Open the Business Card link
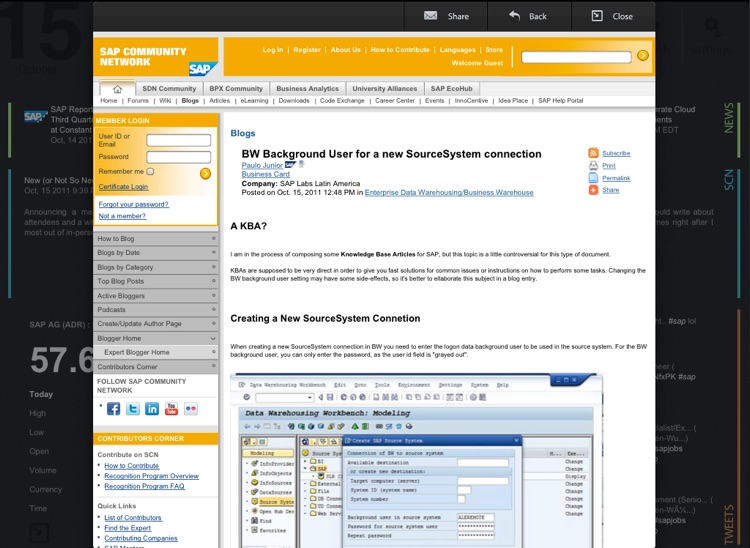Image resolution: width=750 pixels, height=548 pixels. [265, 174]
